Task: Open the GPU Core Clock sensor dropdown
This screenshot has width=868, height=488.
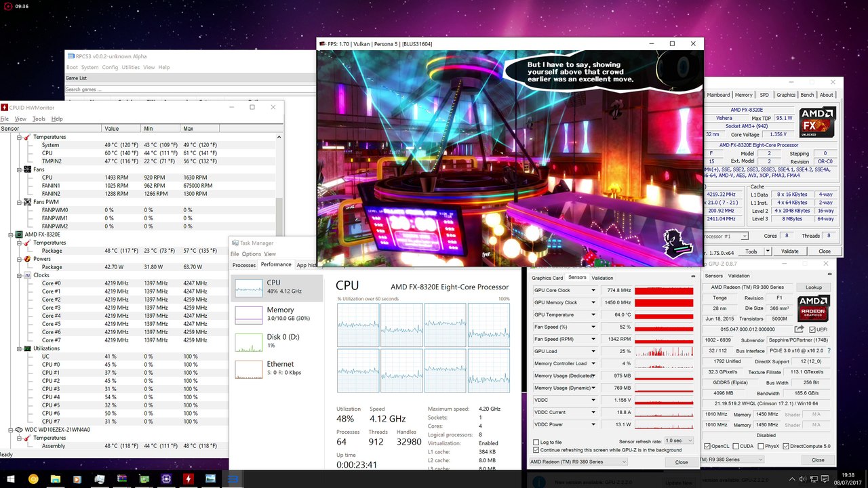Action: [593, 290]
